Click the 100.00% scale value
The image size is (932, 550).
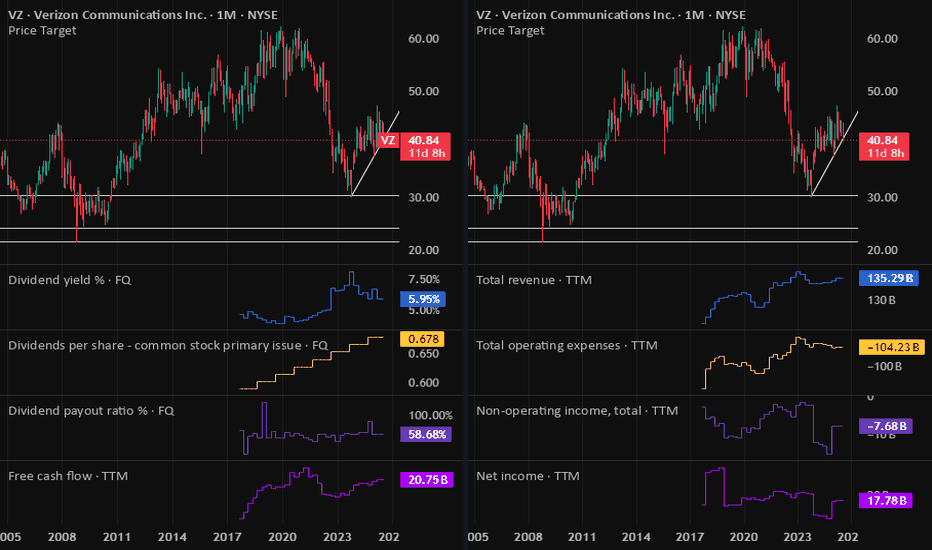point(430,415)
